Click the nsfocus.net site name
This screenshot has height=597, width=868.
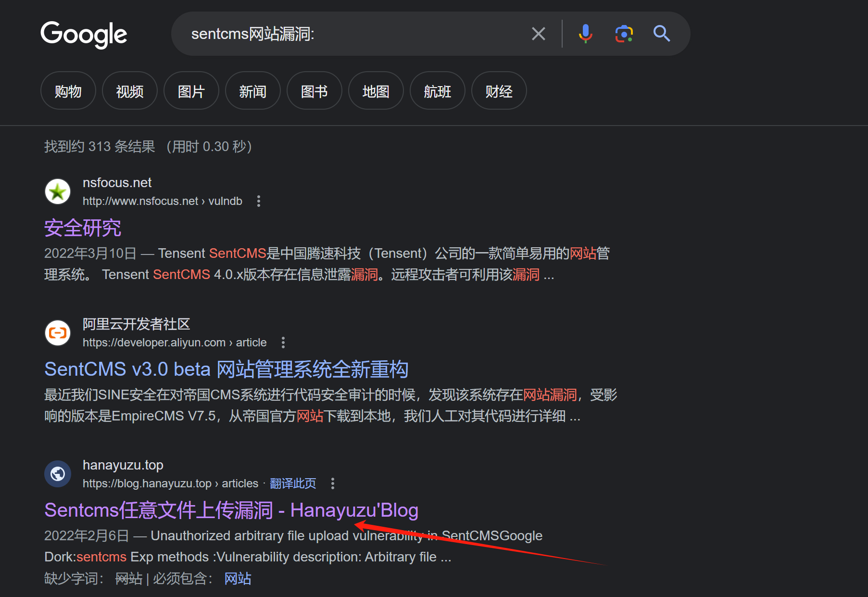[x=117, y=183]
